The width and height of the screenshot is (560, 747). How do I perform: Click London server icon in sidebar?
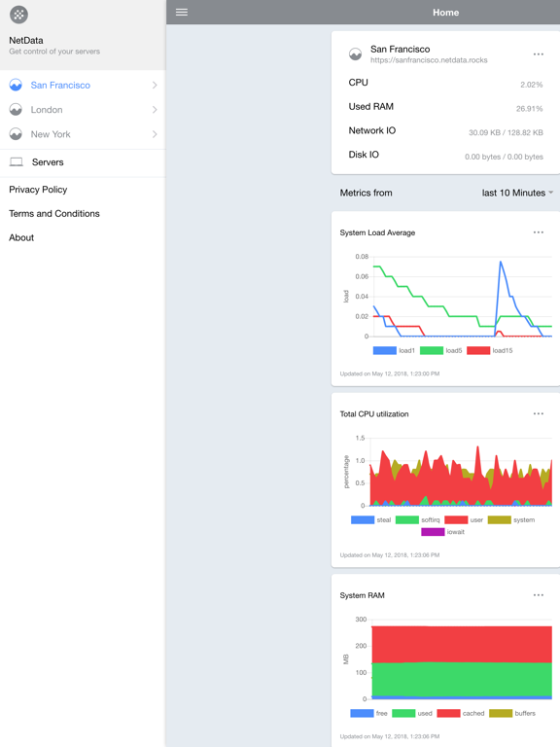point(16,110)
